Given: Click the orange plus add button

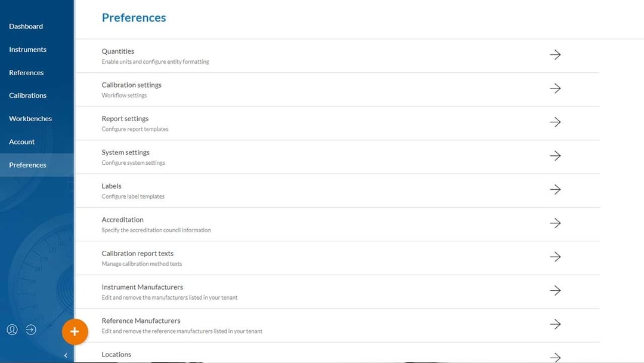Looking at the screenshot, I should (75, 331).
